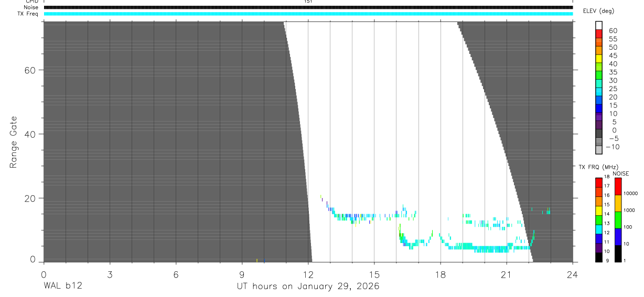
Task: Click the 'NOISE' legend title above the color bar
Action: 621,174
